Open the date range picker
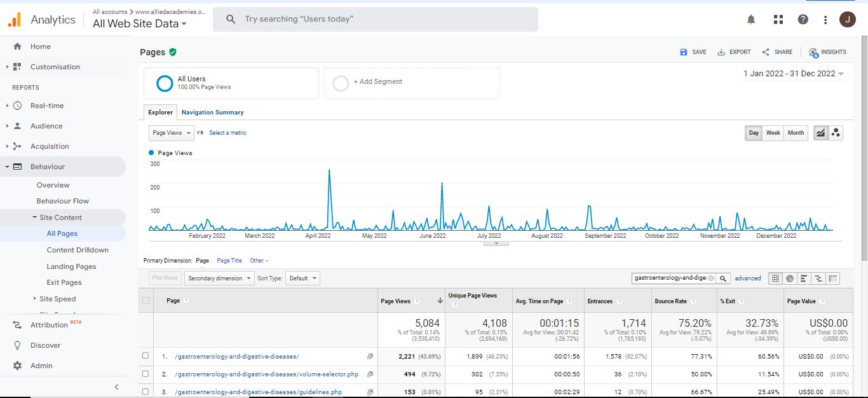868x398 pixels. pos(794,74)
